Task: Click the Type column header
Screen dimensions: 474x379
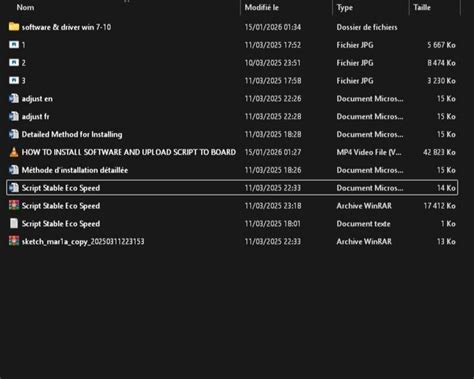Action: (345, 7)
